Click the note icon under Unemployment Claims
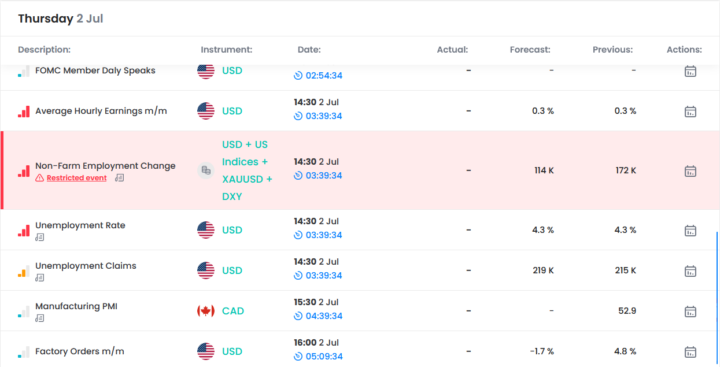This screenshot has height=367, width=720. click(40, 278)
